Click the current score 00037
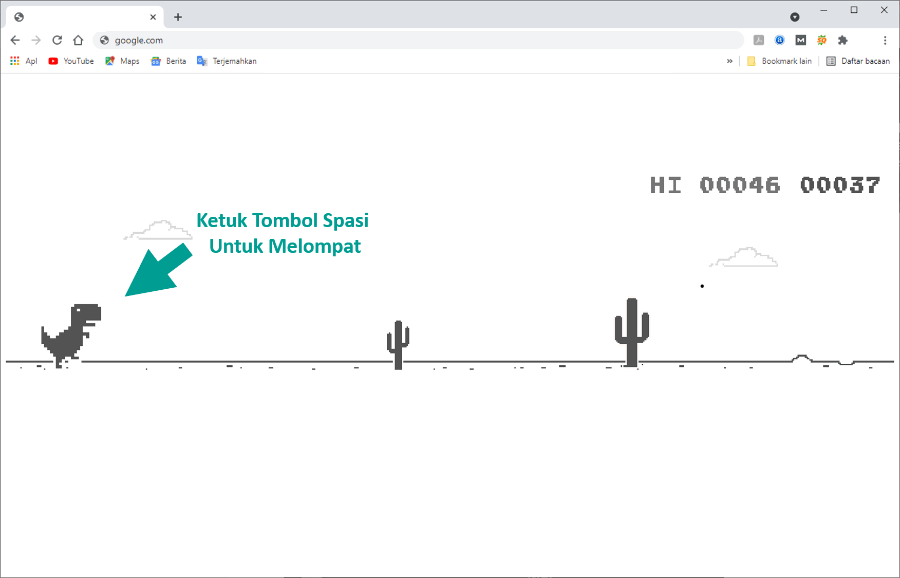This screenshot has width=900, height=578. point(840,185)
